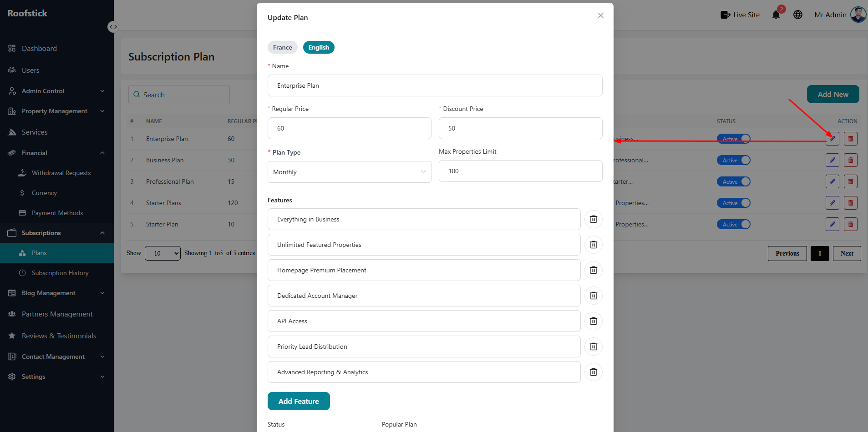Collapse the Financial menu
868x432 pixels.
[x=57, y=153]
